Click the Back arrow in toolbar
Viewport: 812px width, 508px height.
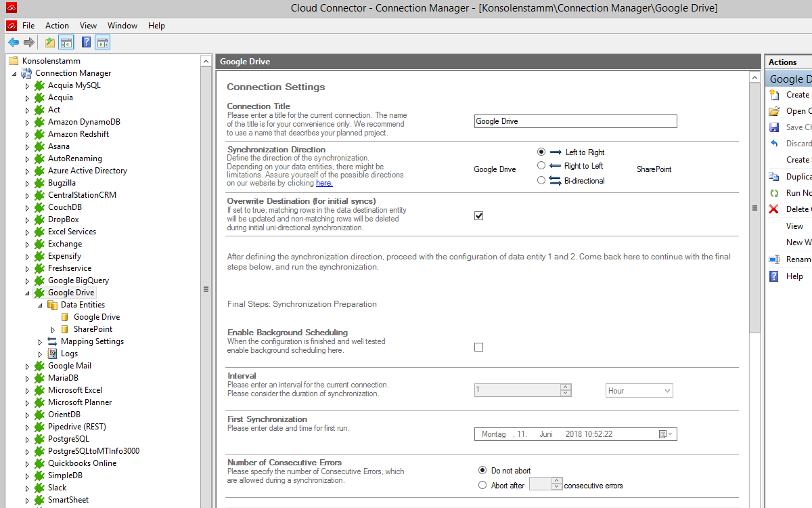click(14, 43)
